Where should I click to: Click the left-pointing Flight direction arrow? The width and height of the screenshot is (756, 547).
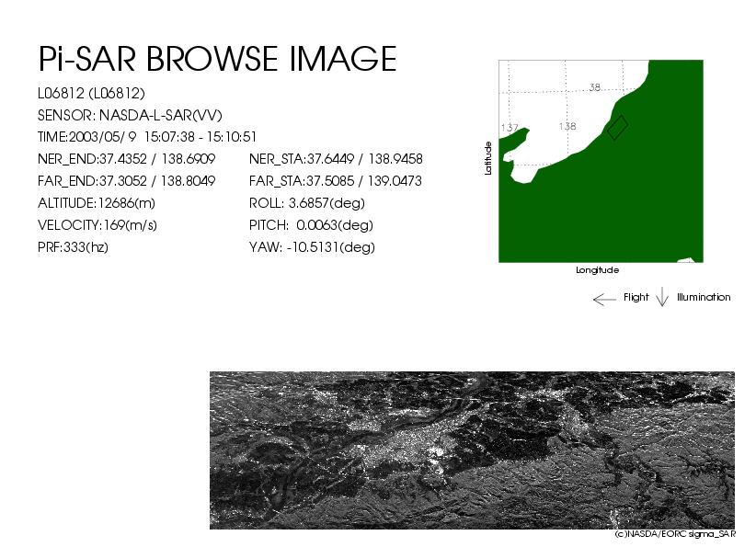pyautogui.click(x=604, y=300)
